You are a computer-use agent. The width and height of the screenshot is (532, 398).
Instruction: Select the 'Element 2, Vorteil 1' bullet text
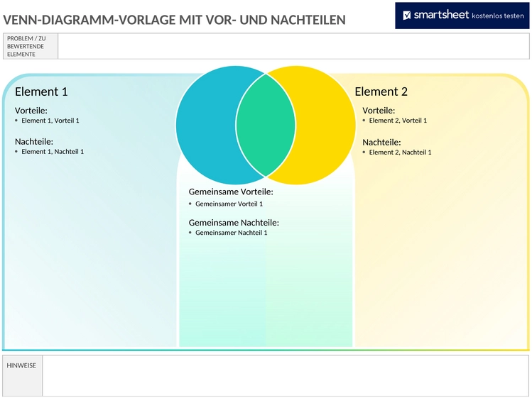click(x=398, y=121)
